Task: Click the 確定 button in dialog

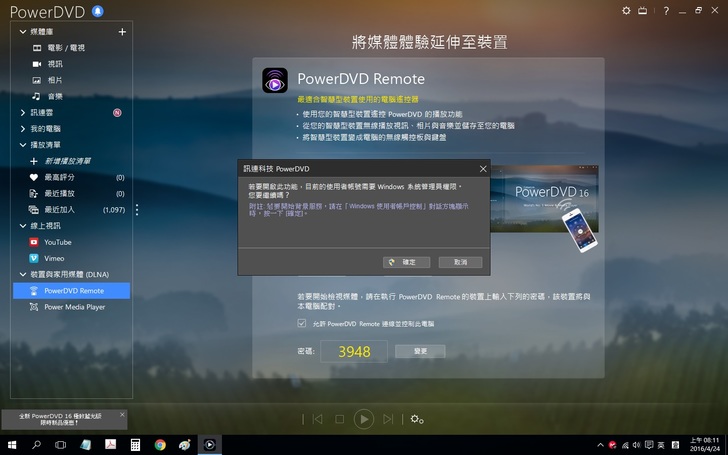Action: click(x=406, y=262)
